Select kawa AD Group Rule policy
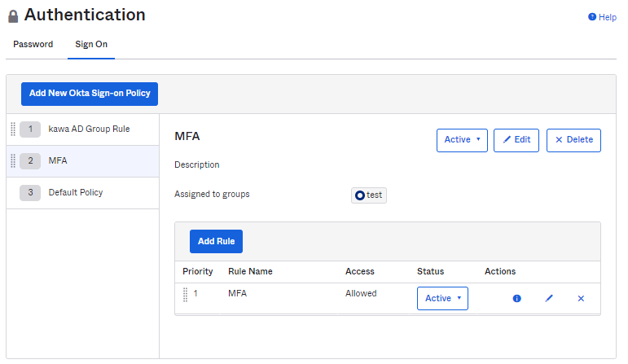Screen dimensions: 628x364 click(x=89, y=129)
